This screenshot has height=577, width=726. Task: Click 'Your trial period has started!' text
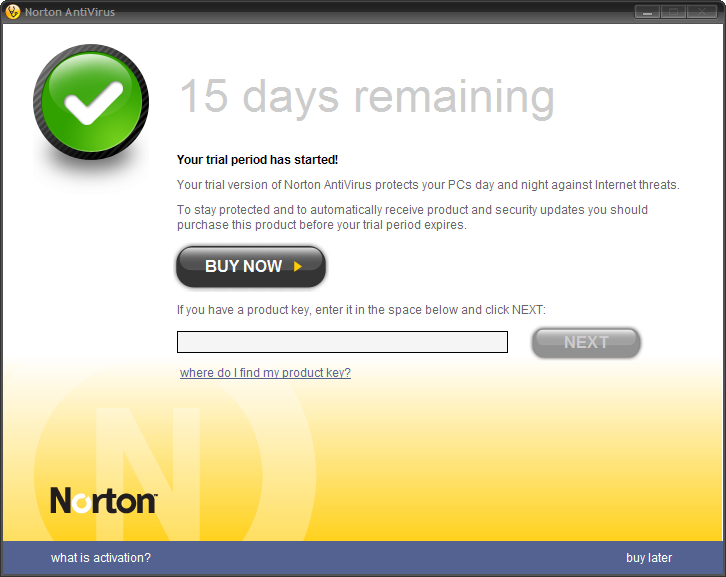(257, 160)
